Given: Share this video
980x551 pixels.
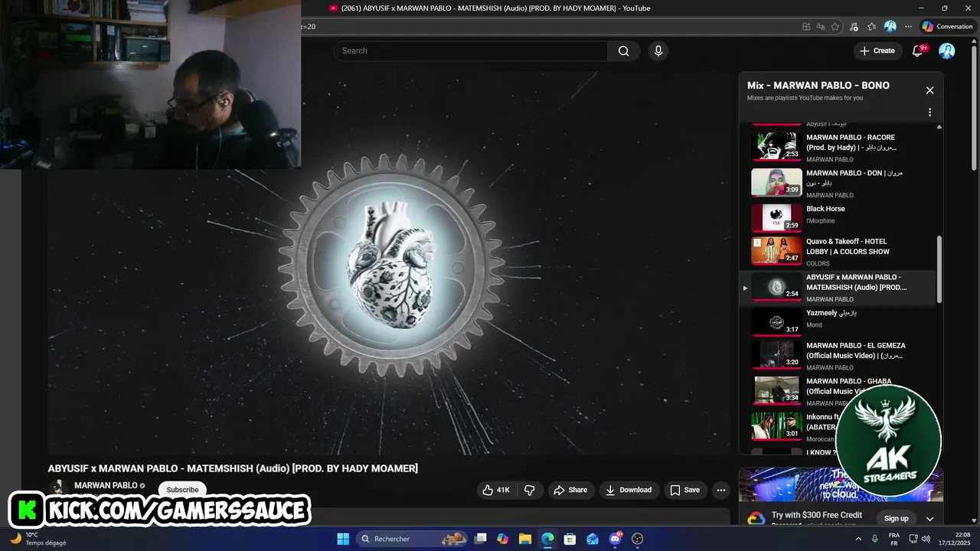Looking at the screenshot, I should [x=570, y=490].
